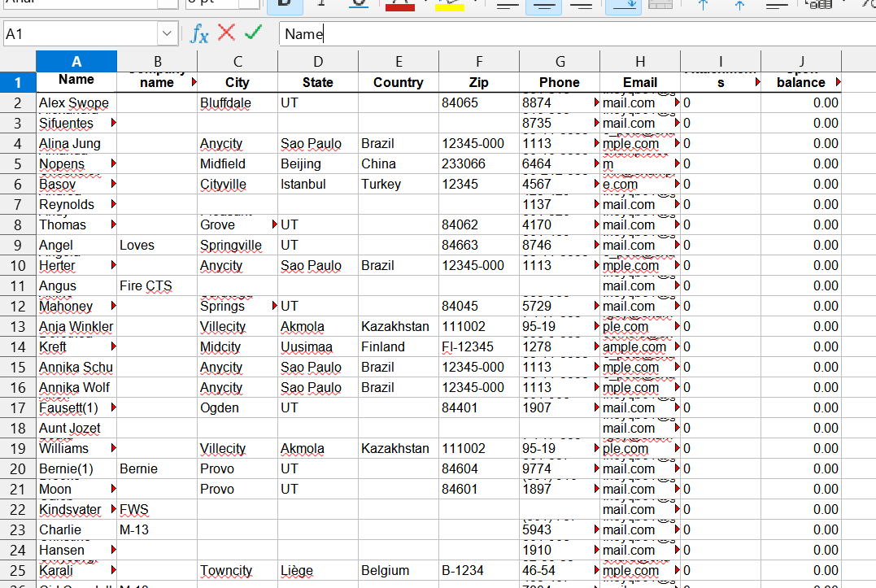Image resolution: width=876 pixels, height=588 pixels.
Task: Select the cell China
Action: pos(399,164)
